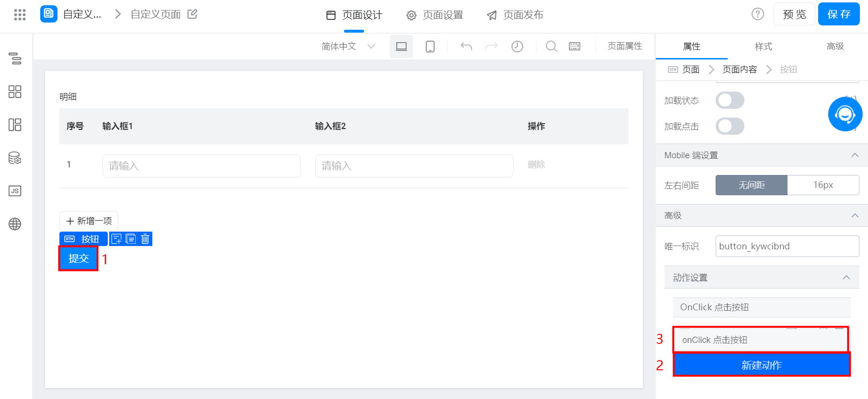Viewport: 868px width, 399px height.
Task: Enable the 加载点击 switch
Action: 730,127
